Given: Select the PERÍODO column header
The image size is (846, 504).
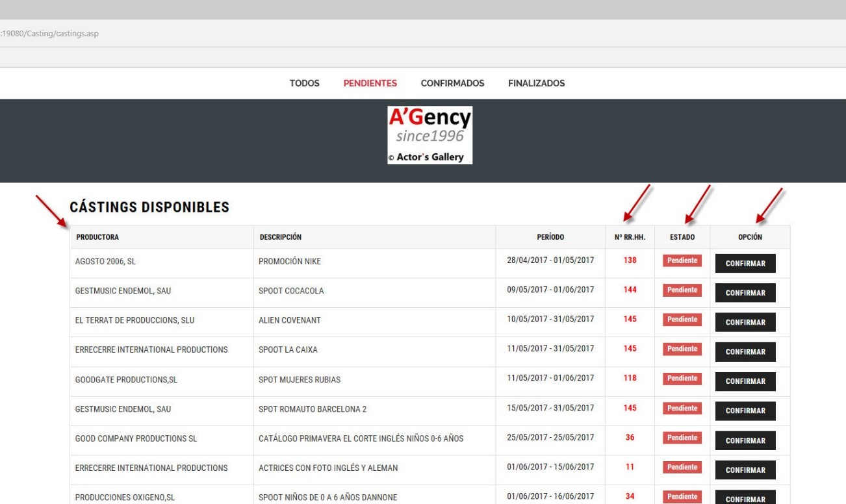Looking at the screenshot, I should [550, 237].
